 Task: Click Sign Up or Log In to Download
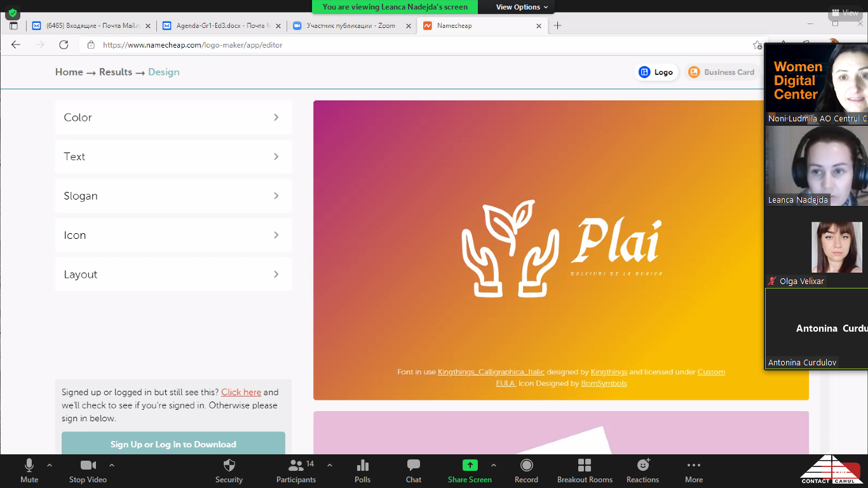point(173,444)
